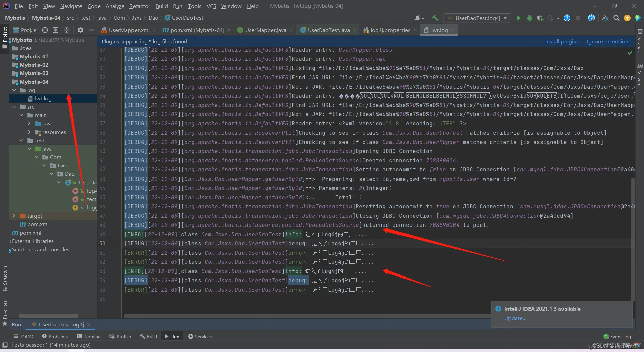
Task: Open the VCS menu
Action: click(x=211, y=6)
